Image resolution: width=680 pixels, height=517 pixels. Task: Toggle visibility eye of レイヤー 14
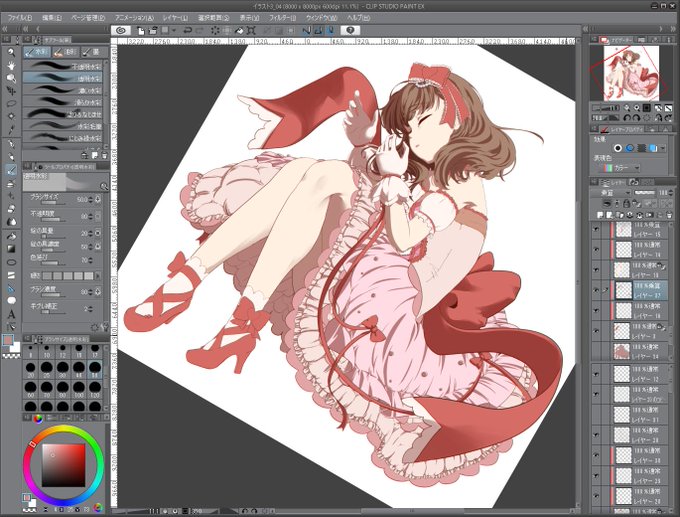click(596, 249)
